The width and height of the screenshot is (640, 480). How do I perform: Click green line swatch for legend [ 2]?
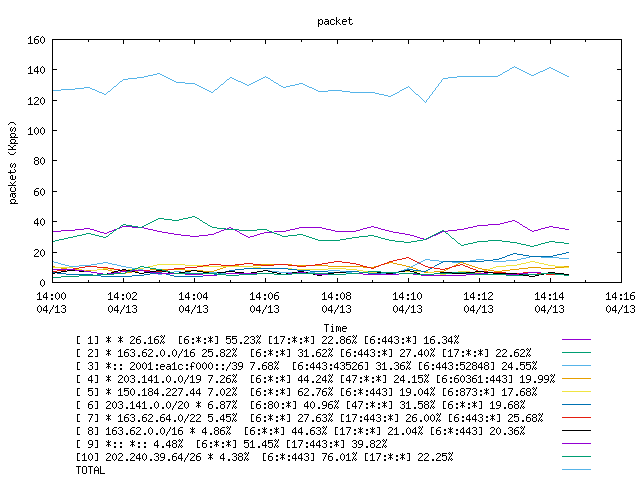pyautogui.click(x=576, y=353)
